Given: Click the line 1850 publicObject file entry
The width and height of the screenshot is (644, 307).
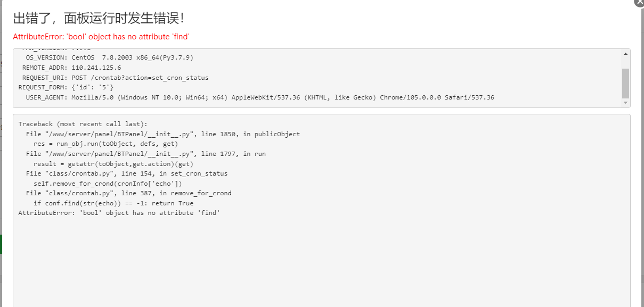Looking at the screenshot, I should 163,134.
